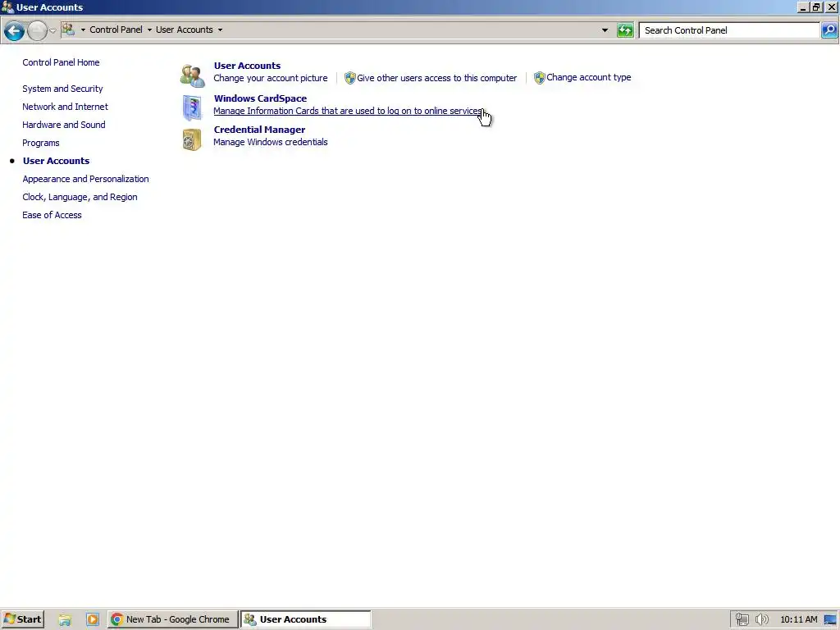
Task: Select the Control Panel breadcrumb
Action: [x=116, y=30]
